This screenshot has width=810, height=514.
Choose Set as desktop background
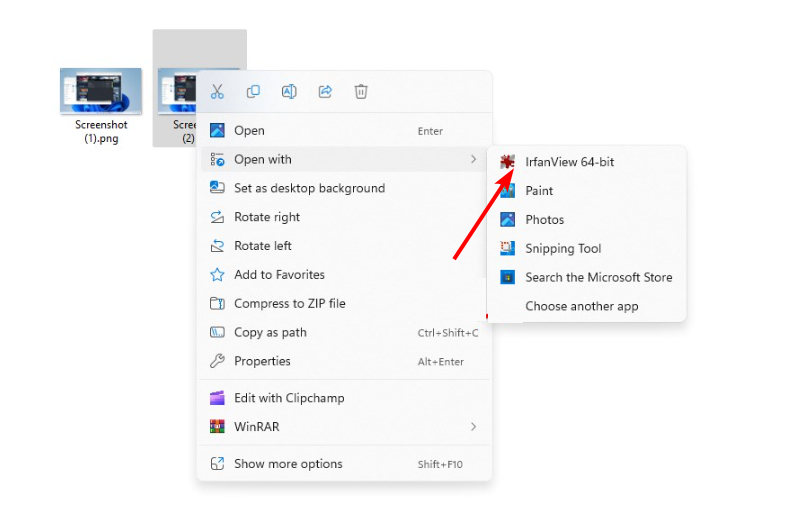click(x=344, y=188)
